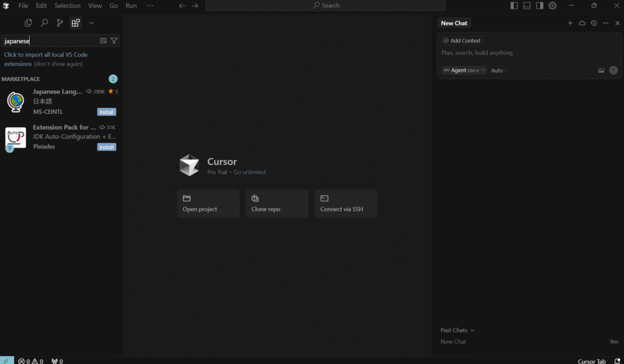Open the Agent mode dropdown

(x=464, y=71)
